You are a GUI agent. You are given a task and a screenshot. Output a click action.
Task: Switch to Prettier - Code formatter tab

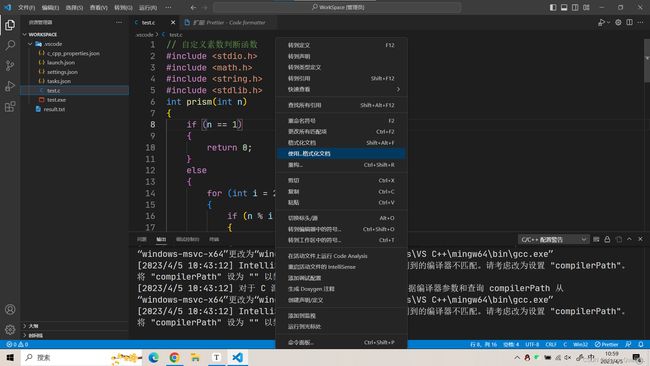tap(229, 22)
